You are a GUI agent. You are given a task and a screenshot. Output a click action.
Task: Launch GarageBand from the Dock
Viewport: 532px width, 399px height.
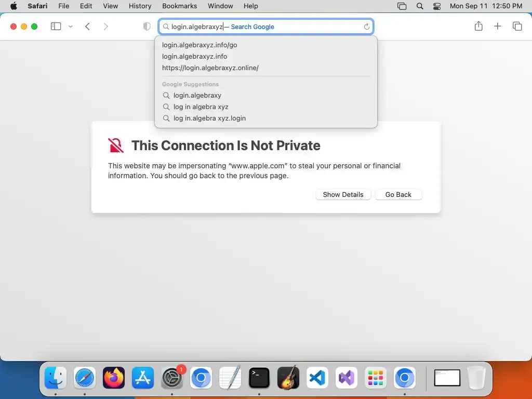pos(288,378)
